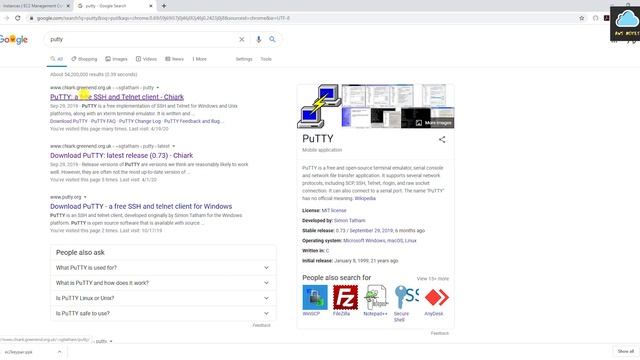The height and width of the screenshot is (360, 640).
Task: Open the More search categories menu
Action: click(x=200, y=59)
